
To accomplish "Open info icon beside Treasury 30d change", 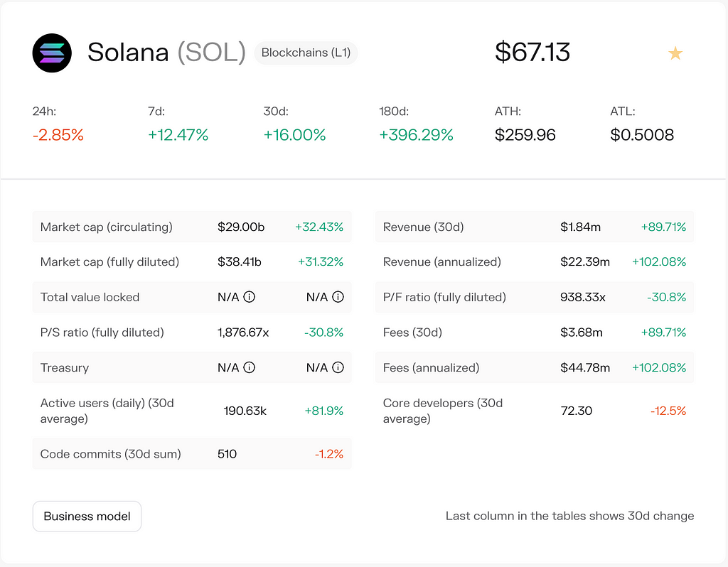I will [338, 367].
